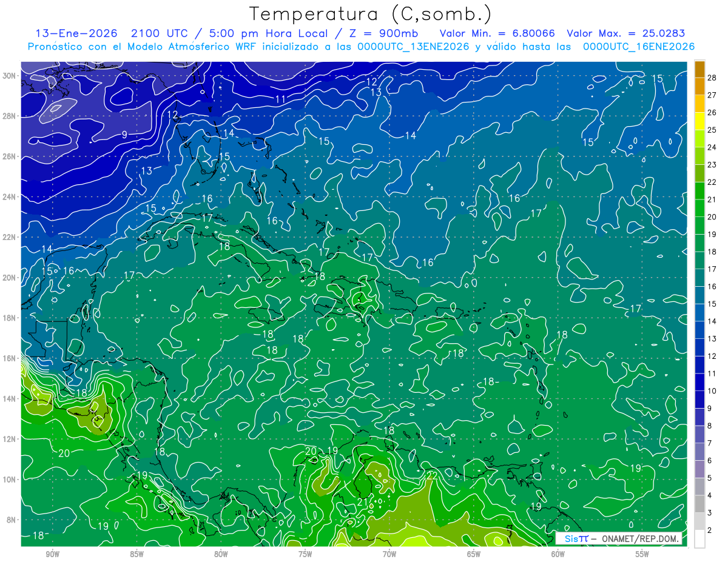Click the longitude label '80W'
Screen dimensions: 728x562
pyautogui.click(x=221, y=554)
